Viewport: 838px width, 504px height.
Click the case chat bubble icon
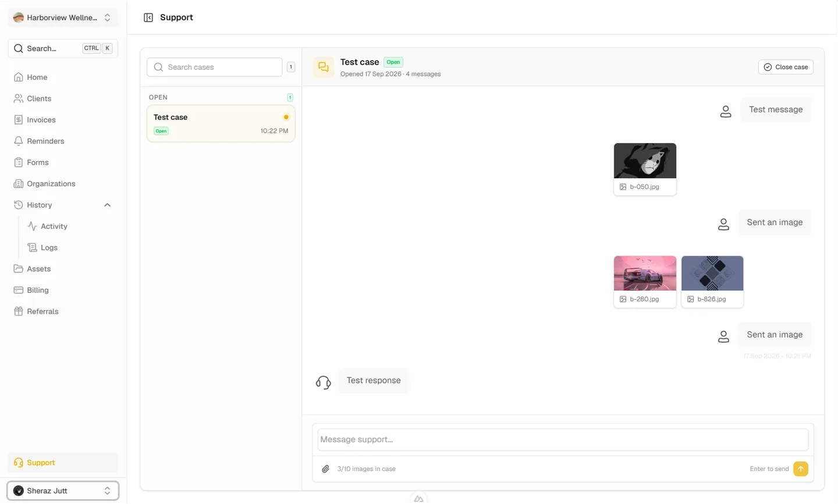[324, 68]
